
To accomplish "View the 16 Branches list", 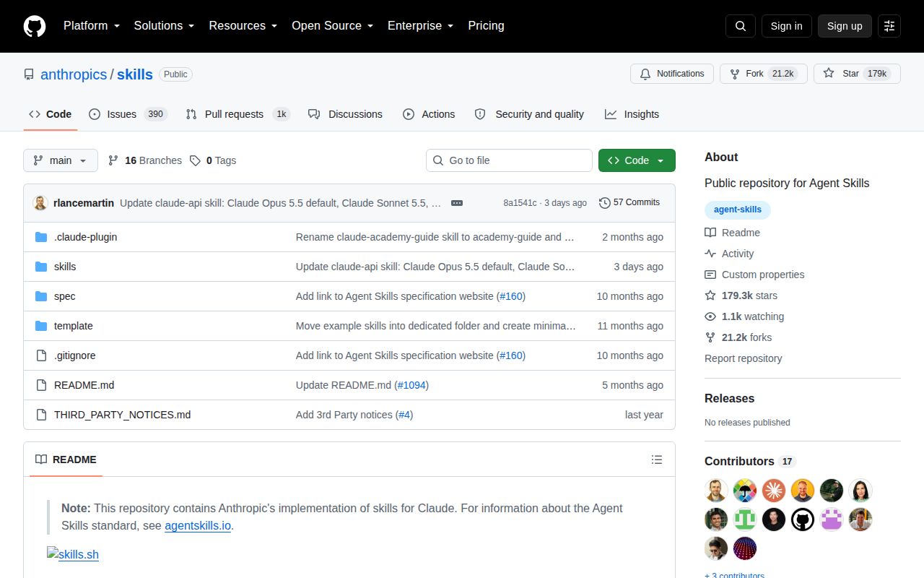I will [145, 160].
